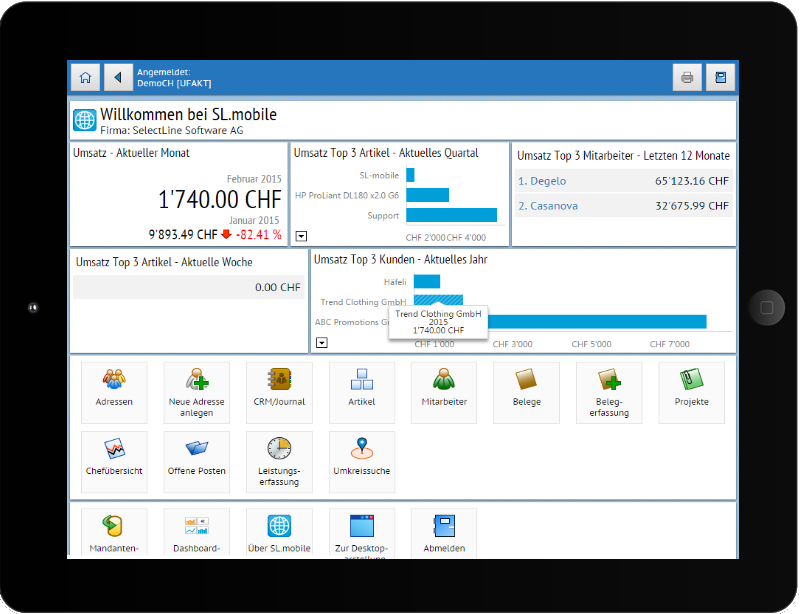This screenshot has height=614, width=800.
Task: Open Chefübersicht tile
Action: pos(114,461)
